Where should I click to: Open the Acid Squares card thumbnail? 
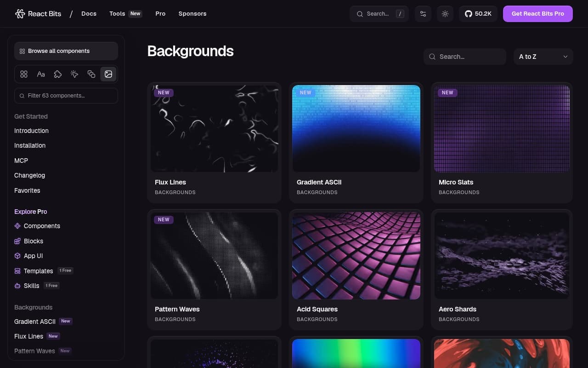click(x=356, y=256)
